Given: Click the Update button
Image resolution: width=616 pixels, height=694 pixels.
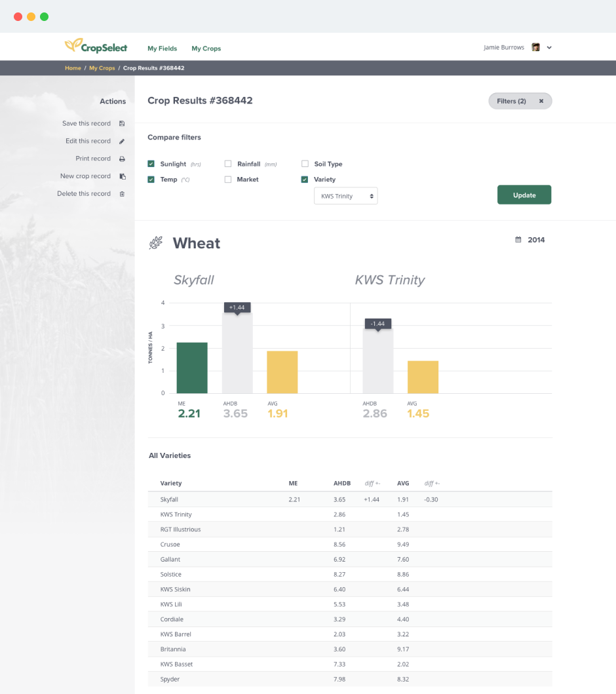Looking at the screenshot, I should tap(524, 195).
